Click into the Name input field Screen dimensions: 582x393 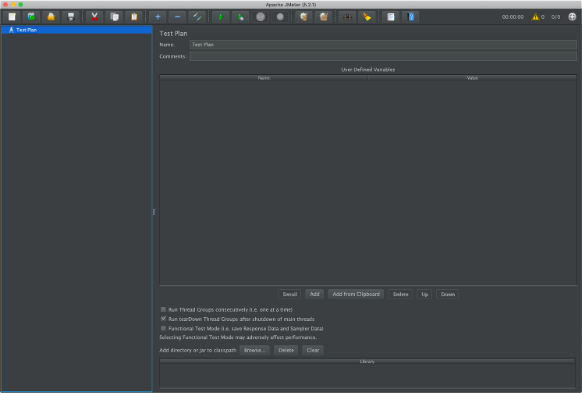coord(383,45)
